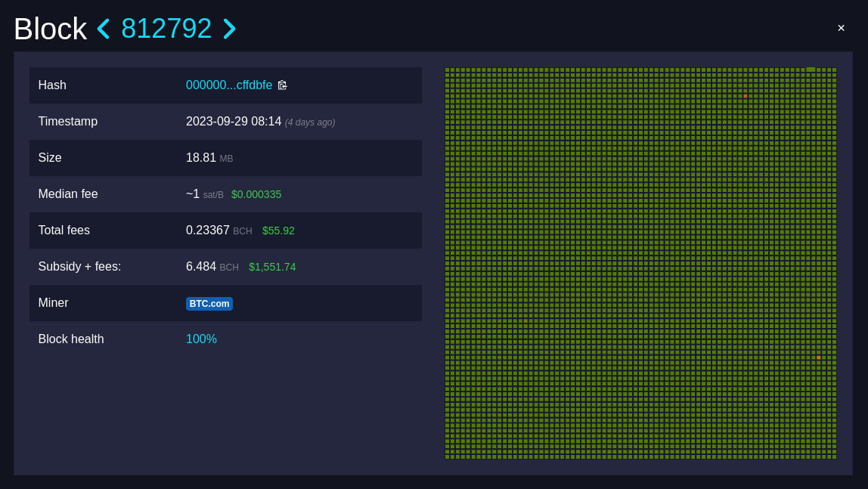The height and width of the screenshot is (489, 868).
Task: Open the hash 000000...cffdbfe link
Action: (x=228, y=85)
